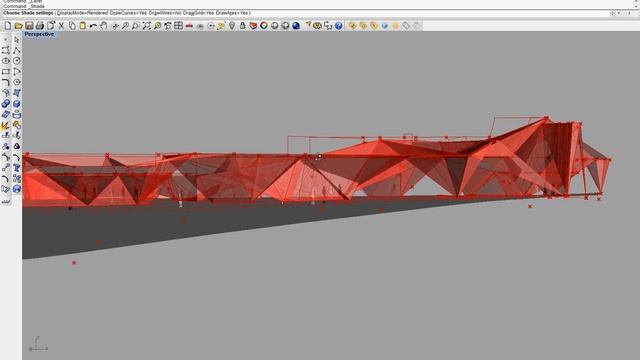Screen dimensions: 640x360
Task: Undo the last view change
Action: pos(168,26)
